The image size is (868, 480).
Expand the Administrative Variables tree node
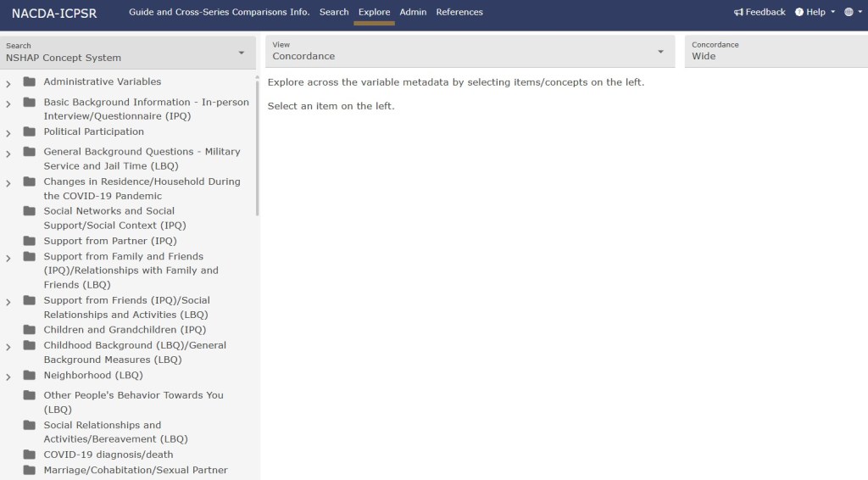[8, 83]
